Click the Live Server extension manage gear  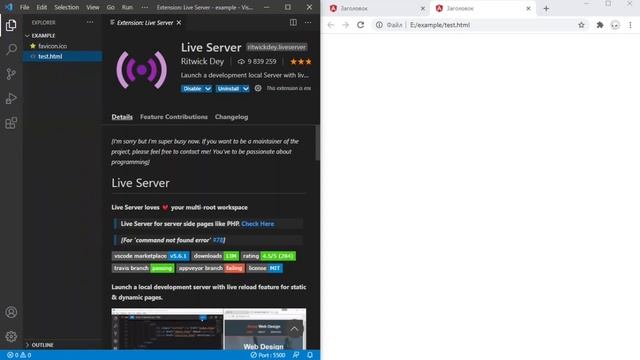(x=258, y=88)
